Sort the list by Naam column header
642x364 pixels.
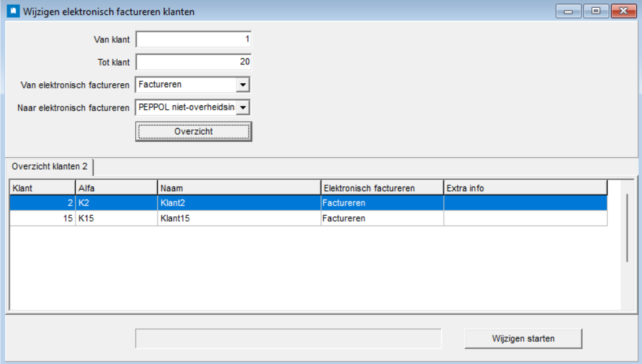(x=239, y=188)
